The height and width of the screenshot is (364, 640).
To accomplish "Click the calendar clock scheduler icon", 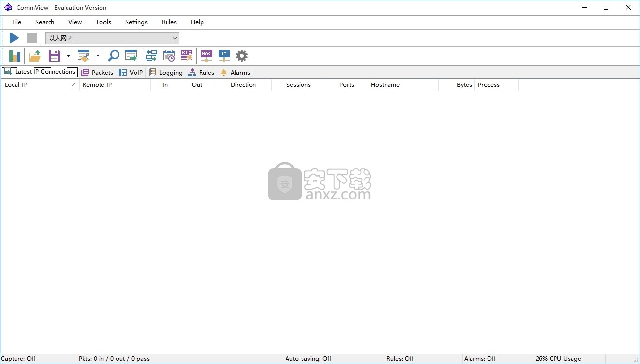I will (x=169, y=56).
